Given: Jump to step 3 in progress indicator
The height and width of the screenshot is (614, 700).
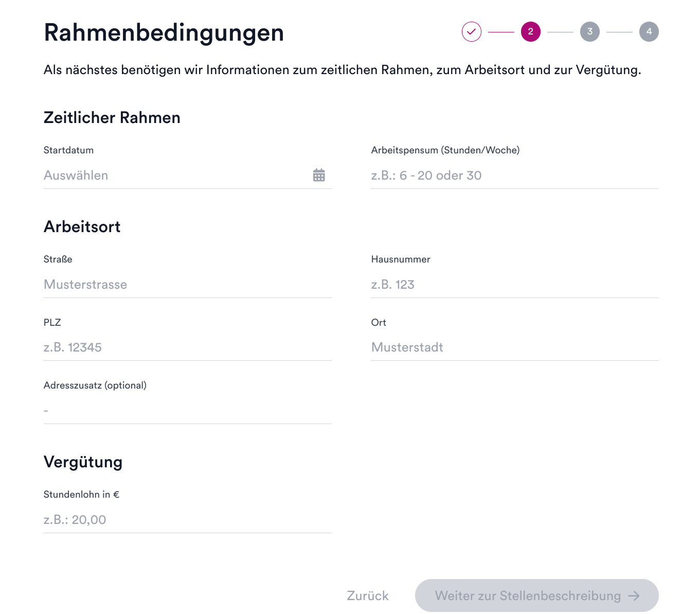Looking at the screenshot, I should coord(590,31).
